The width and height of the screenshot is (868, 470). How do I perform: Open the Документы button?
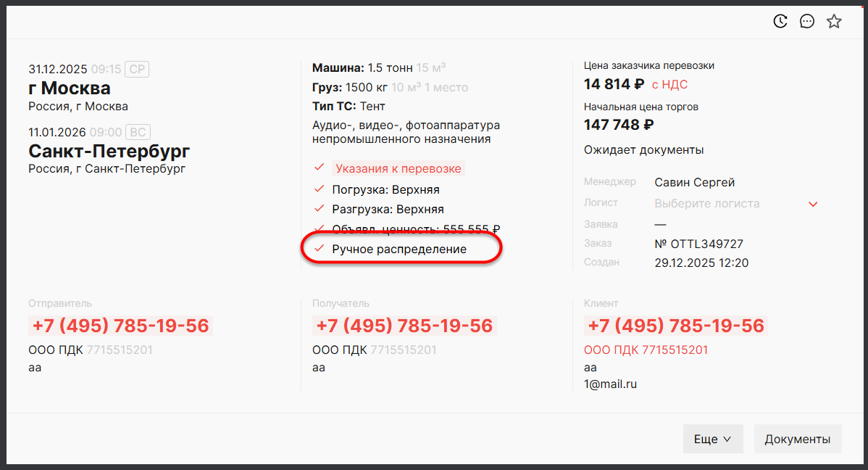click(797, 439)
